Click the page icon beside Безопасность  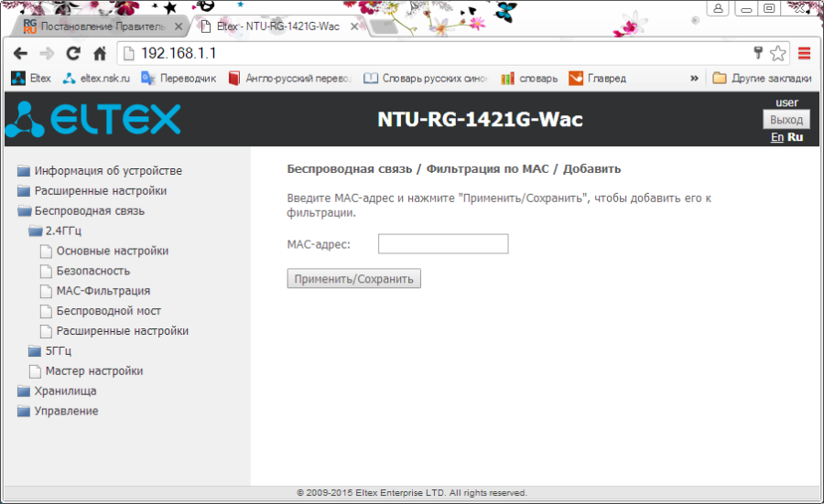pyautogui.click(x=47, y=271)
